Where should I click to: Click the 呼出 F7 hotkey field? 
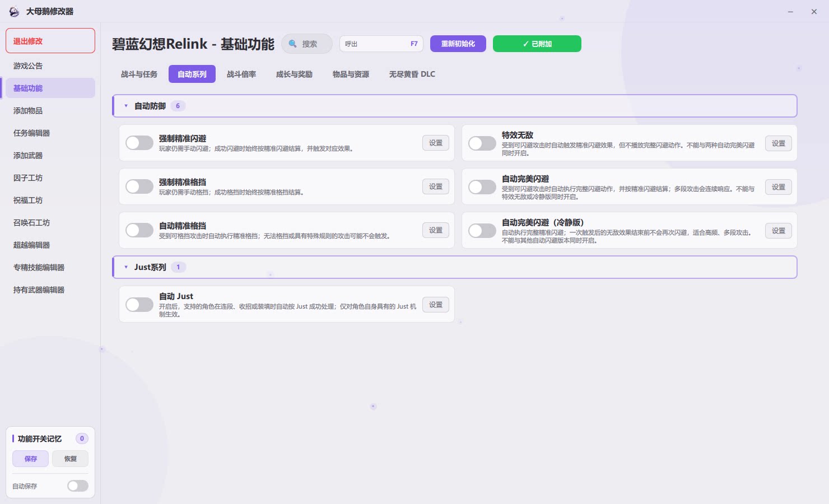(381, 44)
